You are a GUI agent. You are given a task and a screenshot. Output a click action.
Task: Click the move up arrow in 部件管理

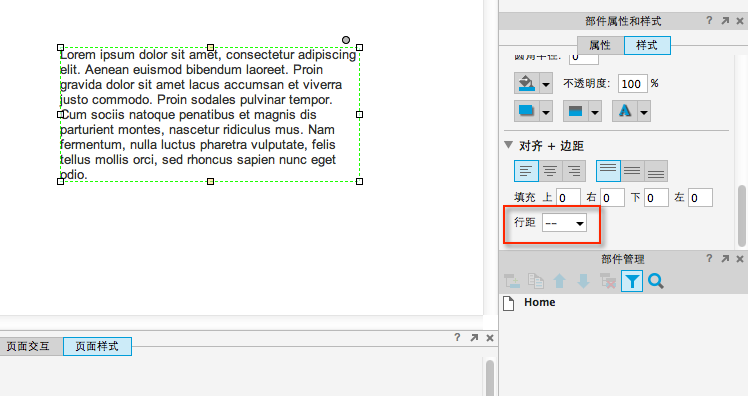(x=560, y=281)
